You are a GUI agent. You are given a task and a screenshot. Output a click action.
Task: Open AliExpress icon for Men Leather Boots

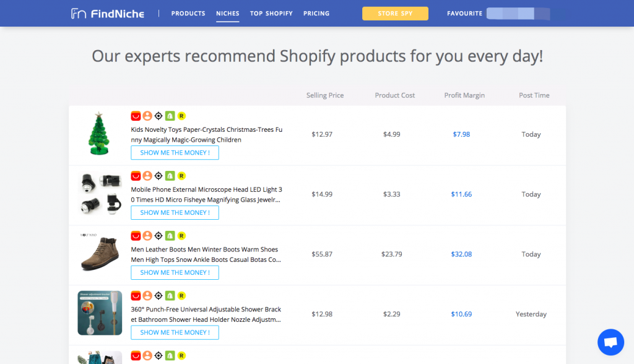click(x=136, y=236)
